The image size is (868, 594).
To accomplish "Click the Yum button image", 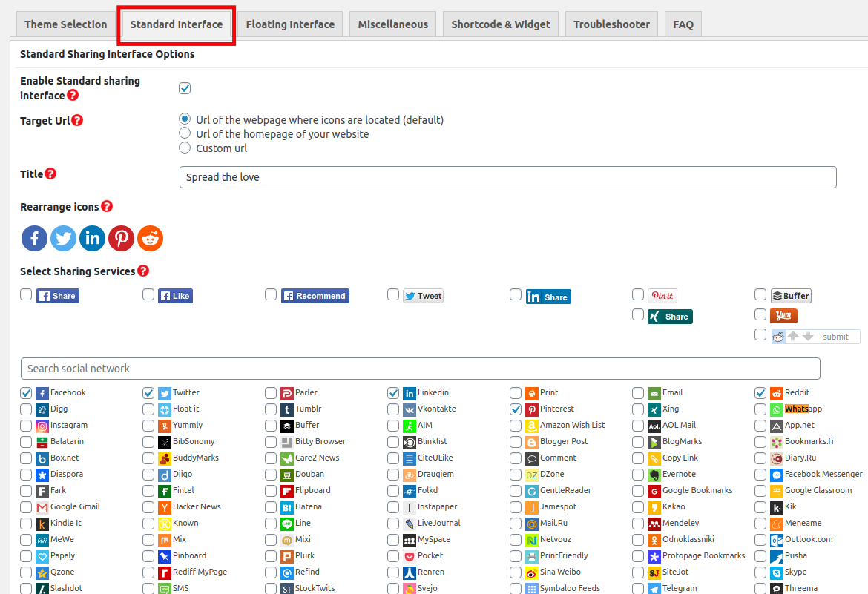I will [784, 316].
